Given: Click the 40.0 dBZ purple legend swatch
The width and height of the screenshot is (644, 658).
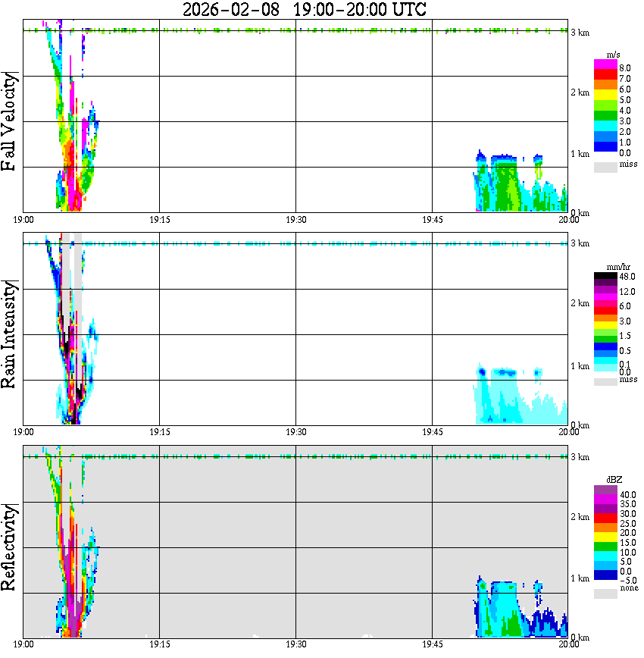Looking at the screenshot, I should coord(605,490).
